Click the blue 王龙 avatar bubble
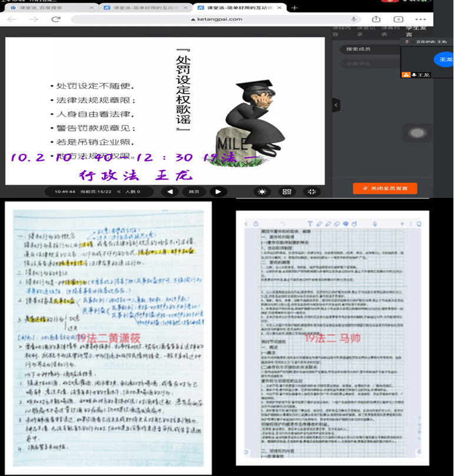The image size is (454, 476). coord(443,59)
